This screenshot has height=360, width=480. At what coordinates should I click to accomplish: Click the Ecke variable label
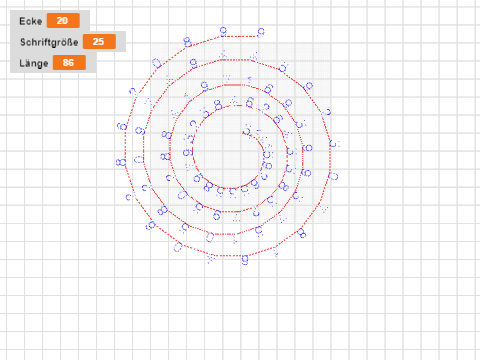point(31,21)
